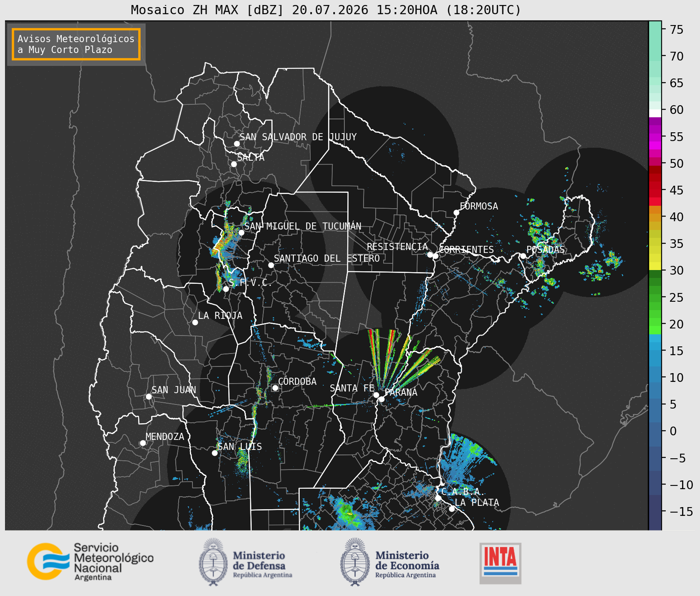700x596 pixels.
Task: Pick the magenta 55 dBZ color band
Action: pyautogui.click(x=655, y=137)
